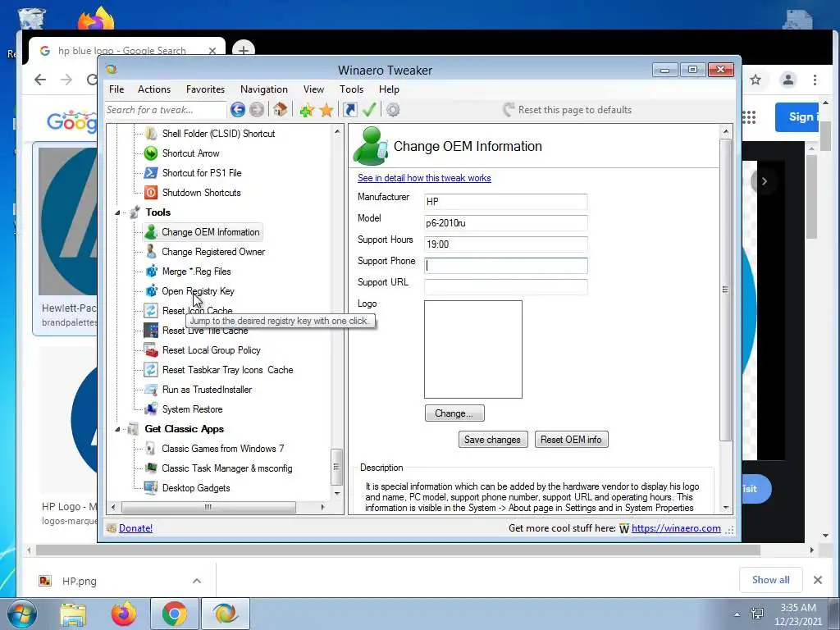Click the green checkmark toolbar icon

pyautogui.click(x=369, y=109)
